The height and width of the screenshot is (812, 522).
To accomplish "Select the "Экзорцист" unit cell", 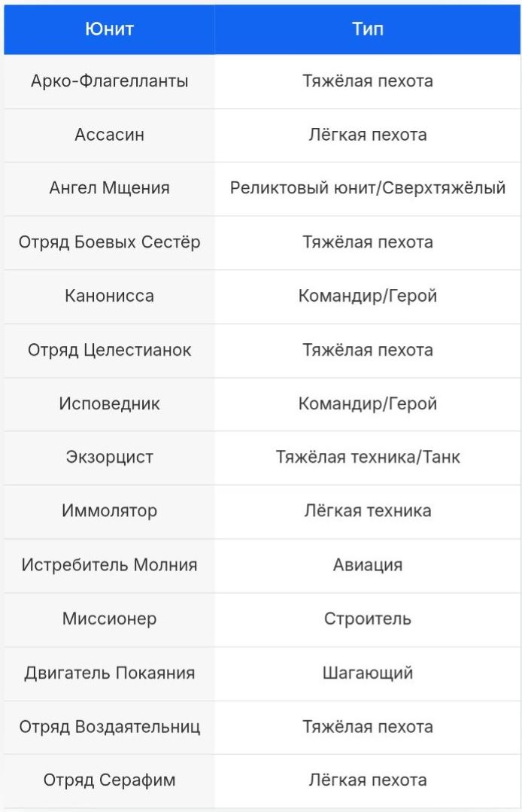I will [109, 458].
